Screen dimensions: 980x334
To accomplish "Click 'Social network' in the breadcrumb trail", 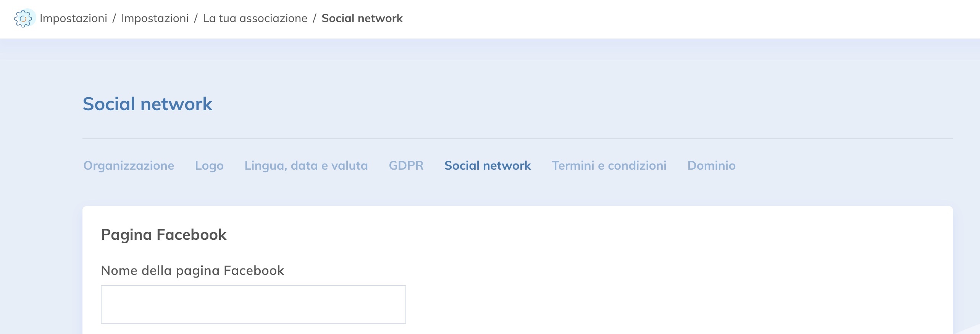I will (x=362, y=18).
